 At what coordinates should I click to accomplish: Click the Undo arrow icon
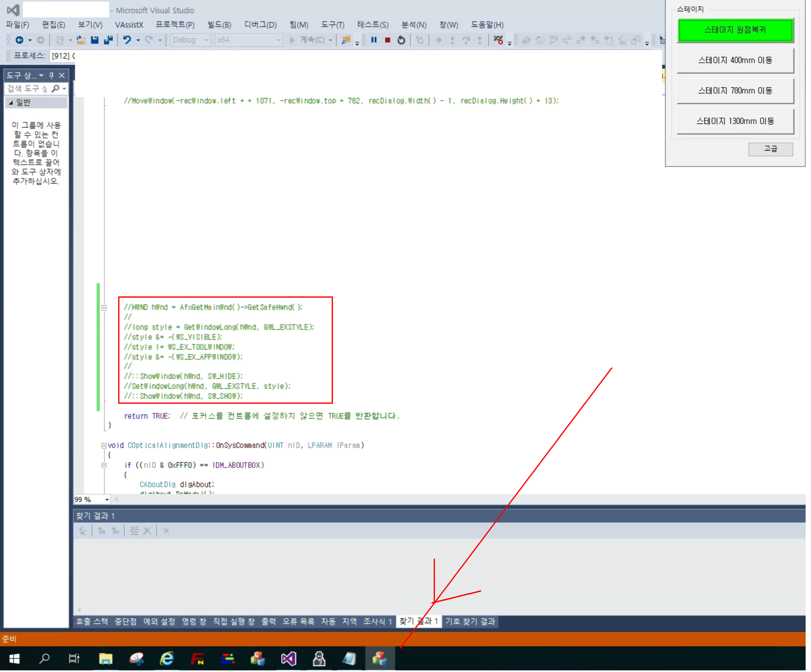pyautogui.click(x=127, y=40)
